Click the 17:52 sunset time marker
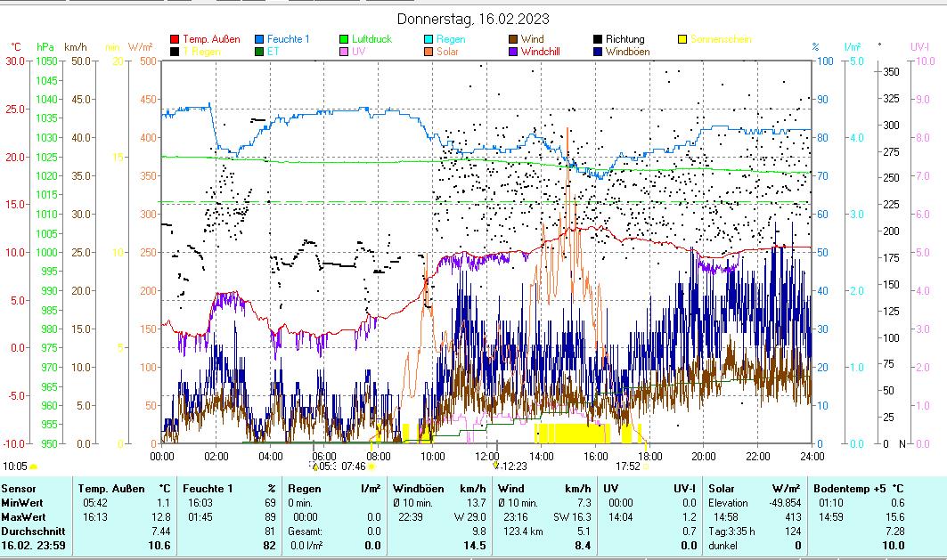947x560 pixels. click(628, 466)
